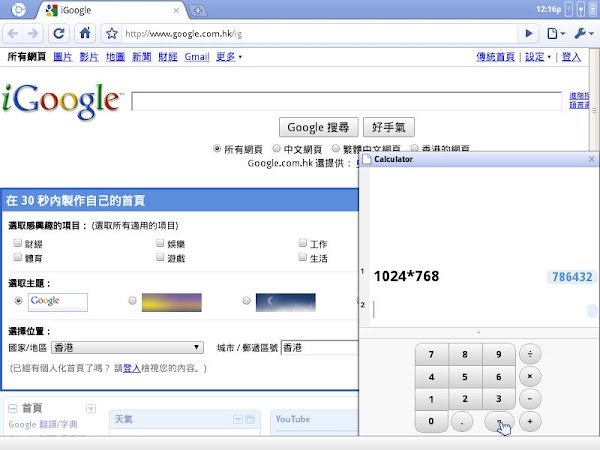Open the 圖片 images link
The width and height of the screenshot is (600, 450).
63,57
